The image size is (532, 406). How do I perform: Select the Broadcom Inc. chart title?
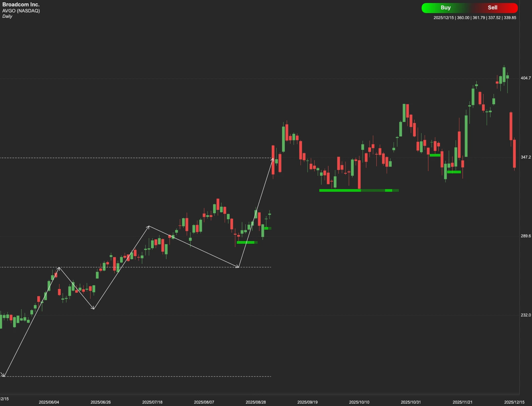pos(21,5)
